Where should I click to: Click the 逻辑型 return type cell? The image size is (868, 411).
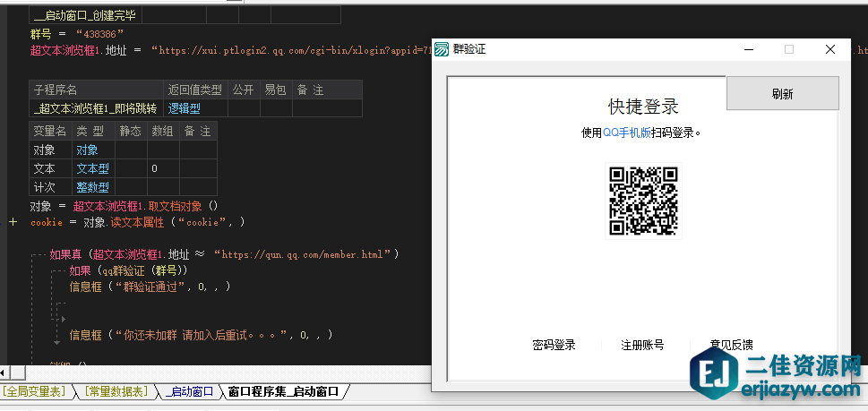tap(196, 107)
